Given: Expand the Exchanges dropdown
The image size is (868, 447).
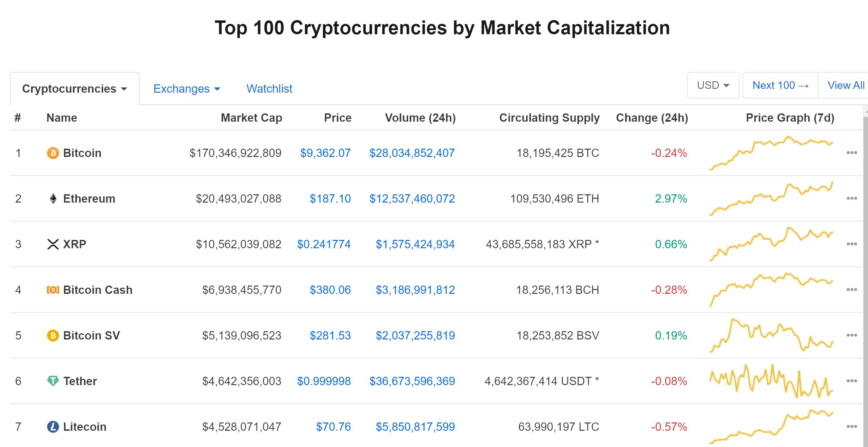Looking at the screenshot, I should (x=187, y=89).
